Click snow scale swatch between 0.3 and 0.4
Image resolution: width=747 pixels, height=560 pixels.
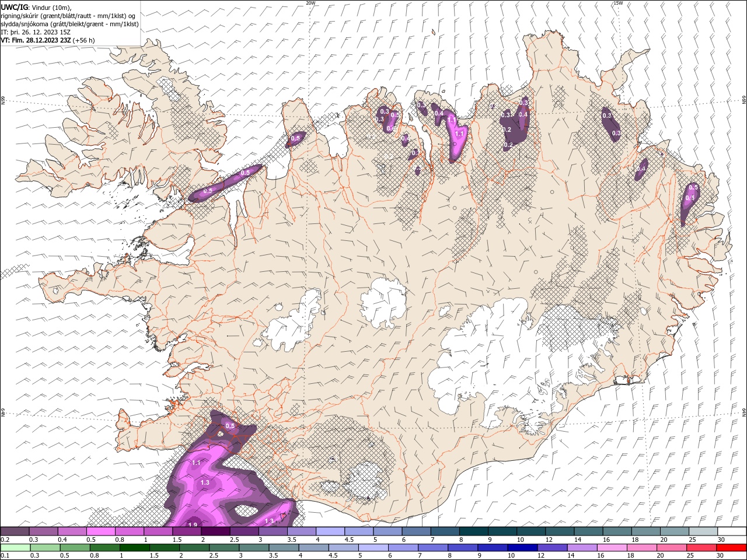click(x=43, y=531)
